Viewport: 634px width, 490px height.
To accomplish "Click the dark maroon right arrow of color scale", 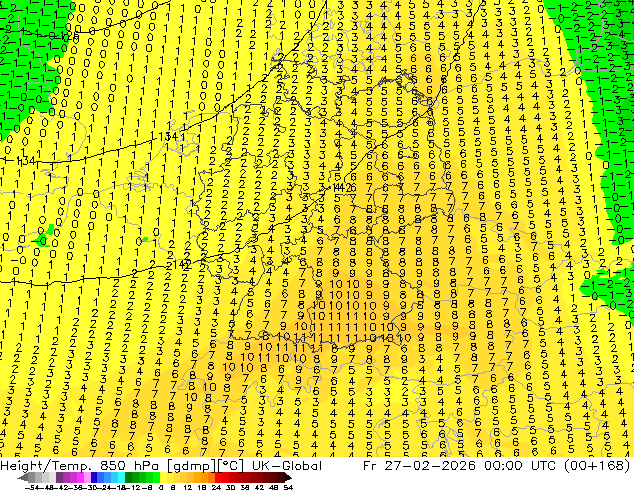I will (288, 478).
